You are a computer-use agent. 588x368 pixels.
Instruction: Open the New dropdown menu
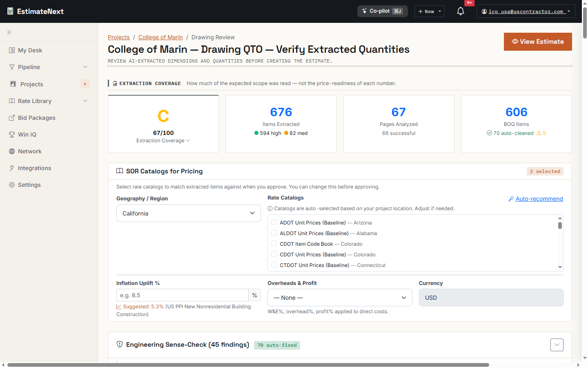coord(430,11)
